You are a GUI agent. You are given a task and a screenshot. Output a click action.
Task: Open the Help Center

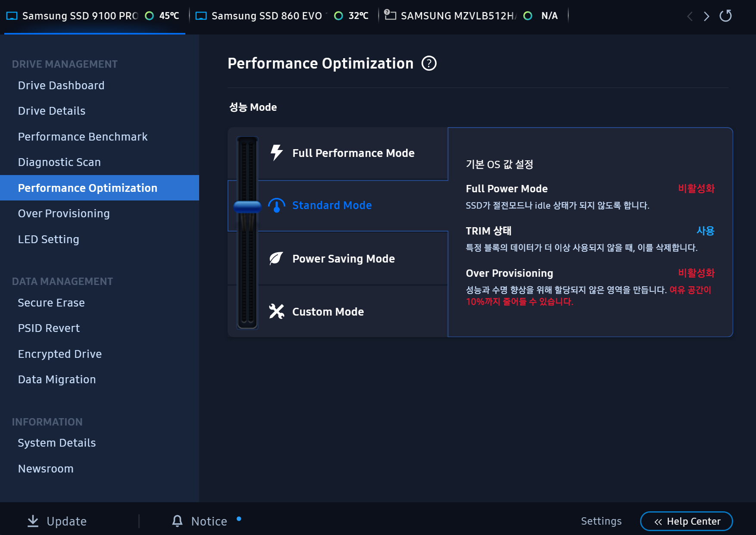[687, 521]
